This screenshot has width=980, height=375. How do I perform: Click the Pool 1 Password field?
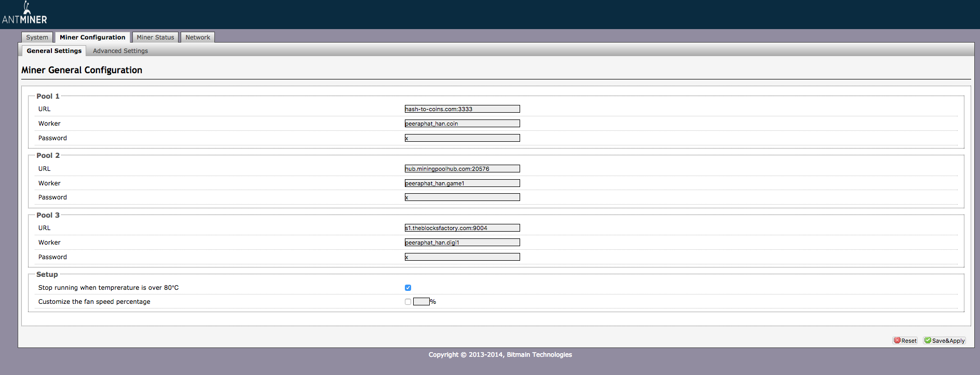(x=462, y=138)
